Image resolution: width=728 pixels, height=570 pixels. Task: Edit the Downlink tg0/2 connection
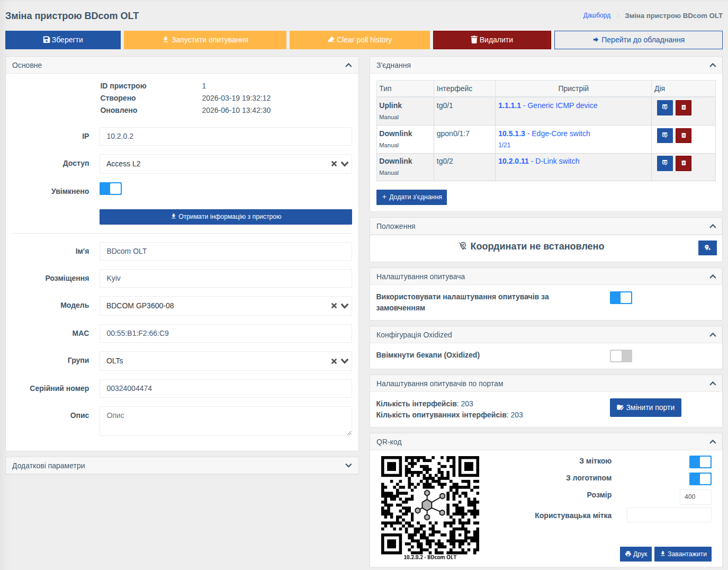click(665, 163)
